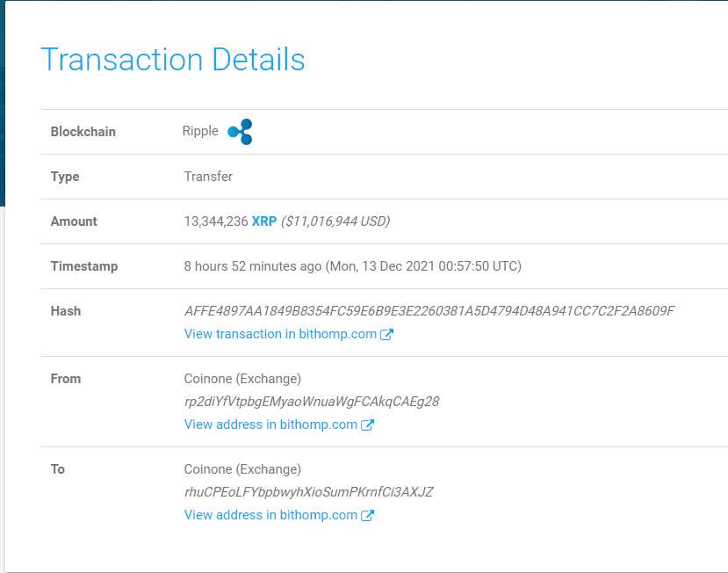Open View address link under From address
This screenshot has height=573, width=728.
pos(270,424)
